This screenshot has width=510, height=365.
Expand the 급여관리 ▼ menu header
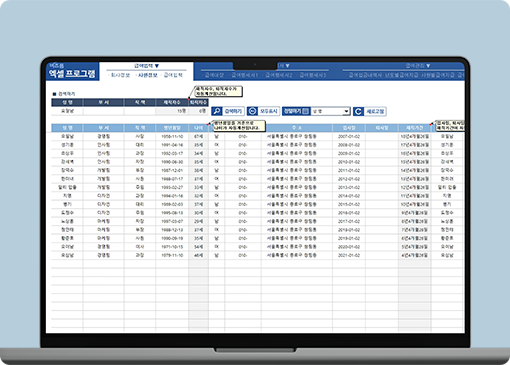[x=418, y=66]
